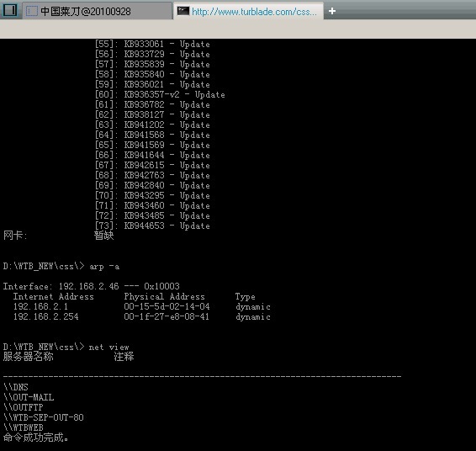Viewport: 476px width, 451px height.
Task: Click the Interface 192.168.2.46 line
Action: pos(92,286)
